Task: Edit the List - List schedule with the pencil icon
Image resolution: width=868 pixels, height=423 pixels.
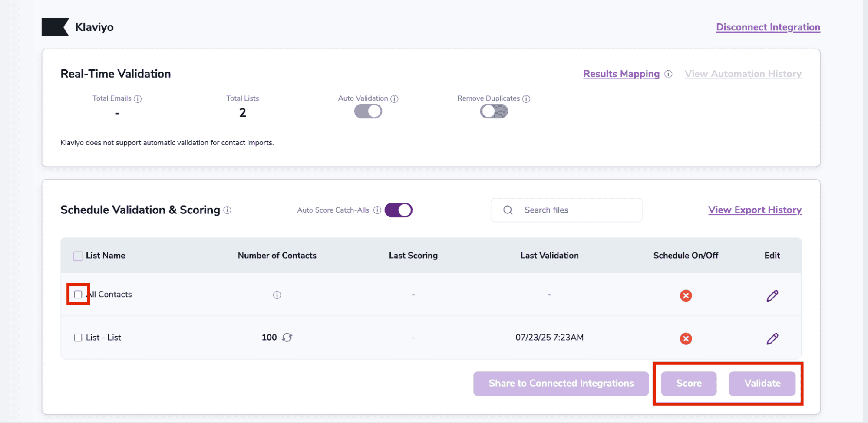Action: (x=772, y=339)
